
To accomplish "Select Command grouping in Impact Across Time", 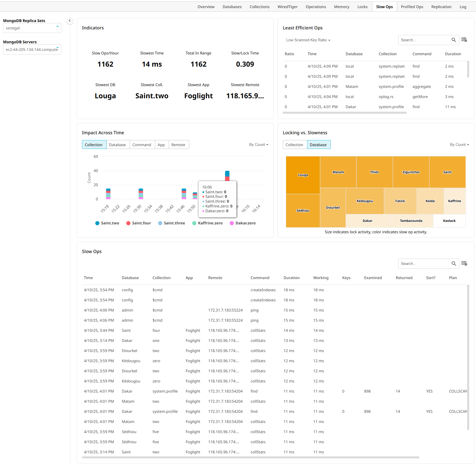I will pyautogui.click(x=142, y=145).
